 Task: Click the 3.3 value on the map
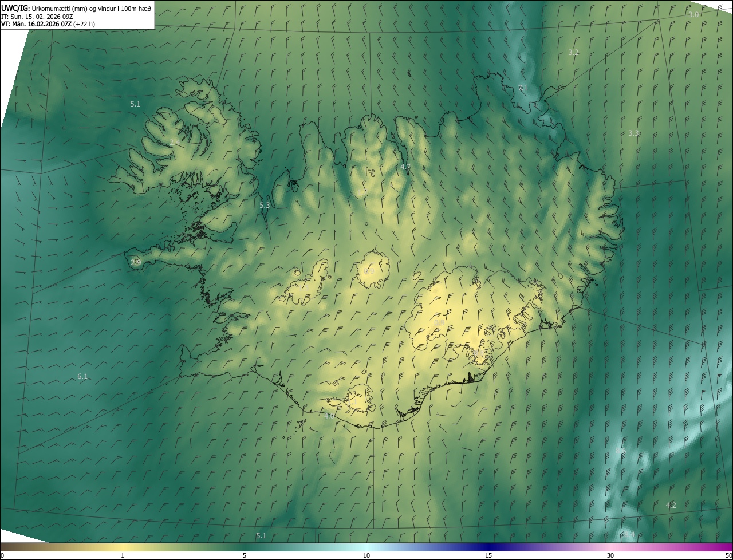(x=633, y=133)
